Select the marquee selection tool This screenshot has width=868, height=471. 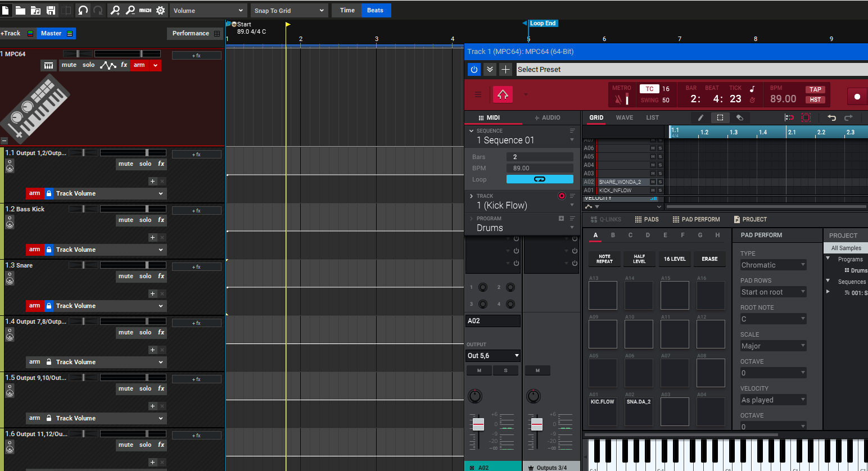click(x=720, y=117)
